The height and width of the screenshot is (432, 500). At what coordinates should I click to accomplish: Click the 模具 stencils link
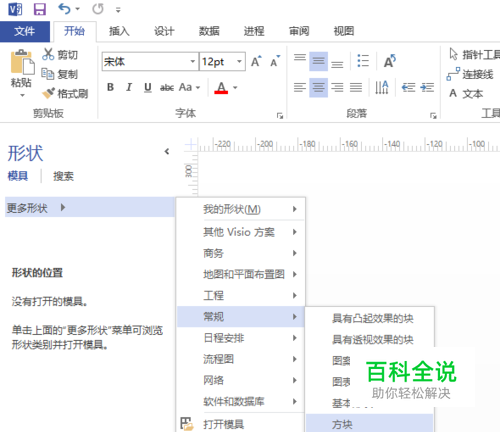[x=18, y=176]
